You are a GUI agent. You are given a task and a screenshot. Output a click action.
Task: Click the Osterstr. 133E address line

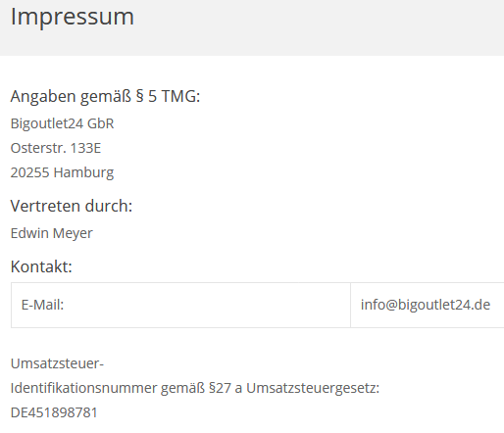click(56, 148)
